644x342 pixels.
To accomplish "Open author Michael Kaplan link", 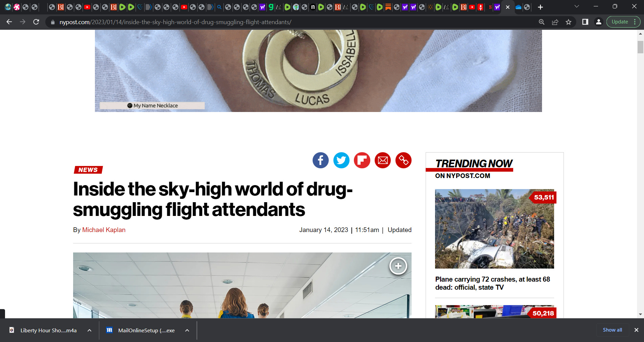I will [104, 230].
